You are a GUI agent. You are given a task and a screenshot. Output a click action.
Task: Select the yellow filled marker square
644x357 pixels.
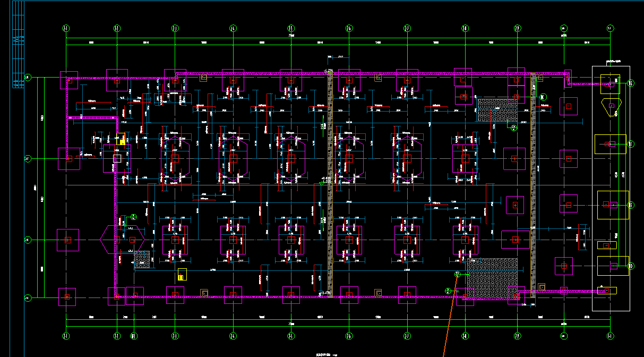coord(122,142)
